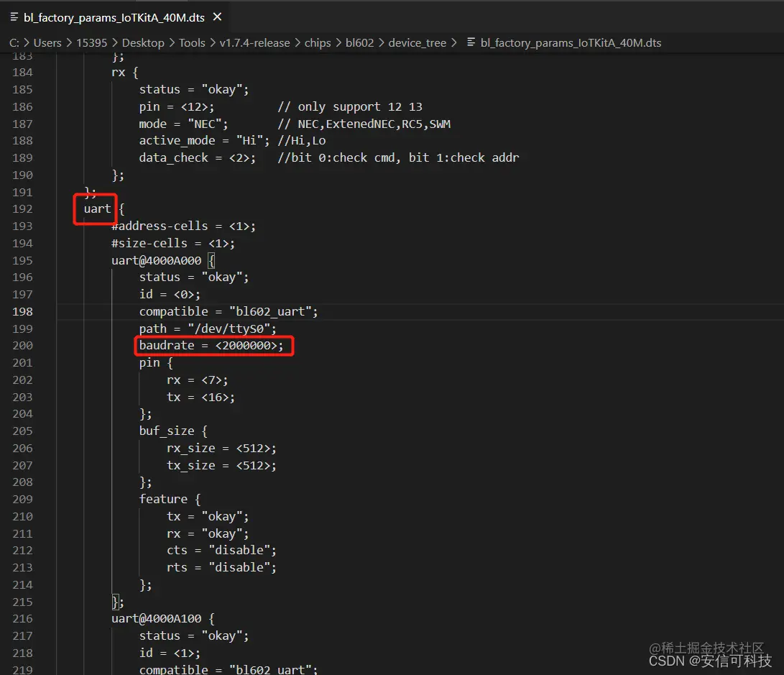784x675 pixels.
Task: Click 'pin {' on line 201
Action: pyautogui.click(x=155, y=363)
